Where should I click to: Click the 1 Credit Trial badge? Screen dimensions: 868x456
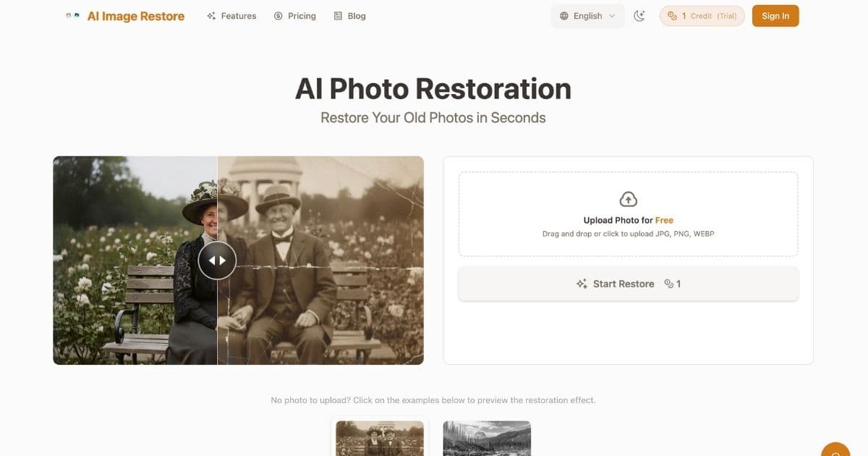pos(702,15)
